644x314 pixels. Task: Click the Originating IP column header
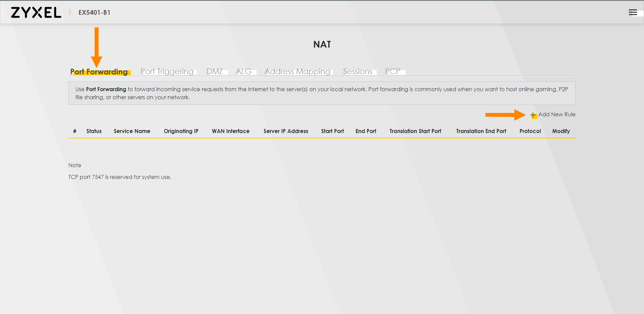click(181, 131)
